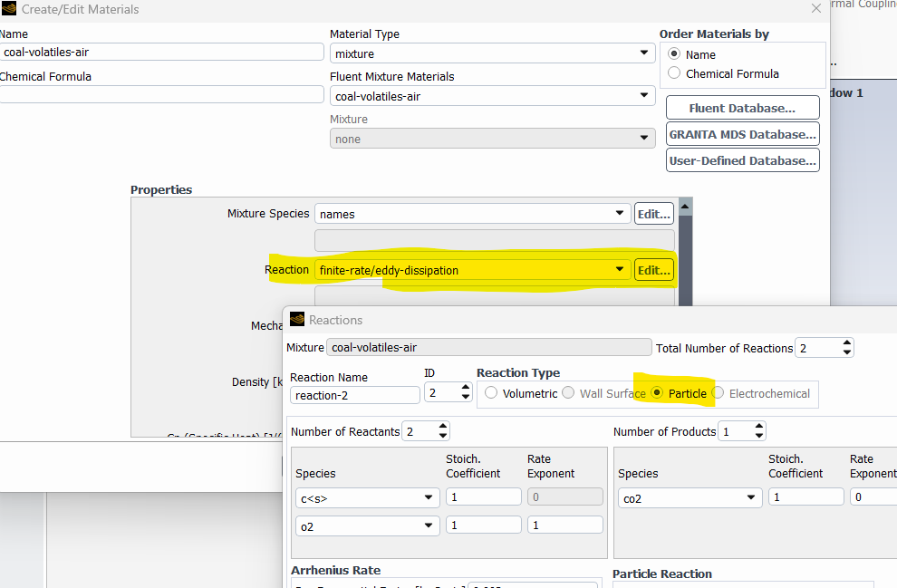
Task: Open the co2 product species dropdown
Action: pyautogui.click(x=689, y=497)
